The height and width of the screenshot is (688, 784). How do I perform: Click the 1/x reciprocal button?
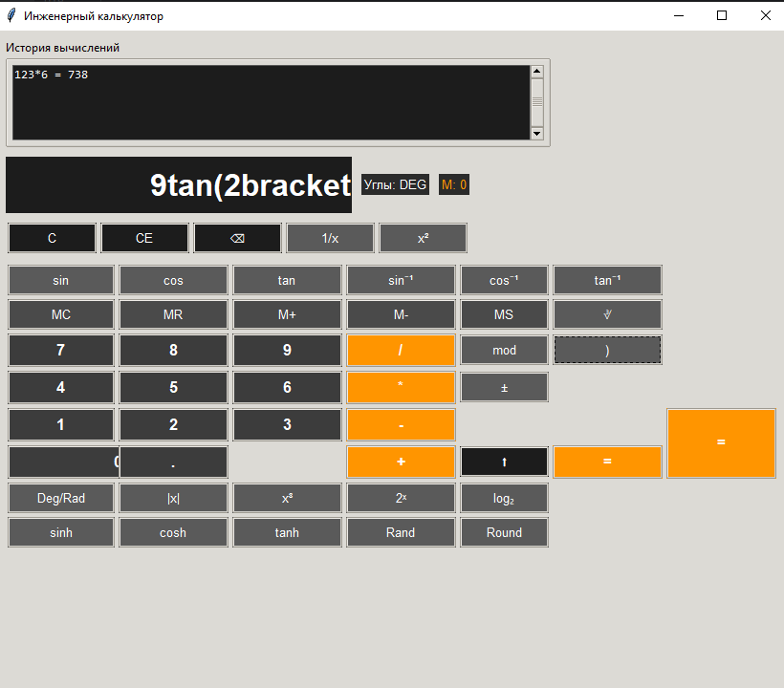[x=330, y=238]
